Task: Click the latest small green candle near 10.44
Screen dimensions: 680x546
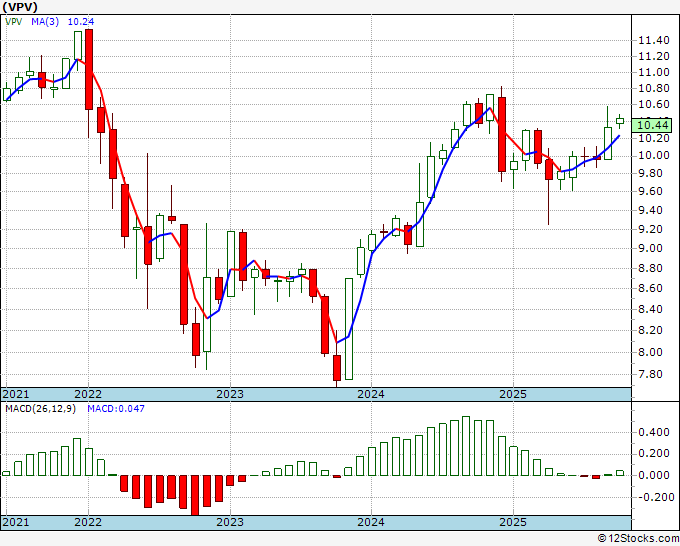Action: (x=620, y=121)
